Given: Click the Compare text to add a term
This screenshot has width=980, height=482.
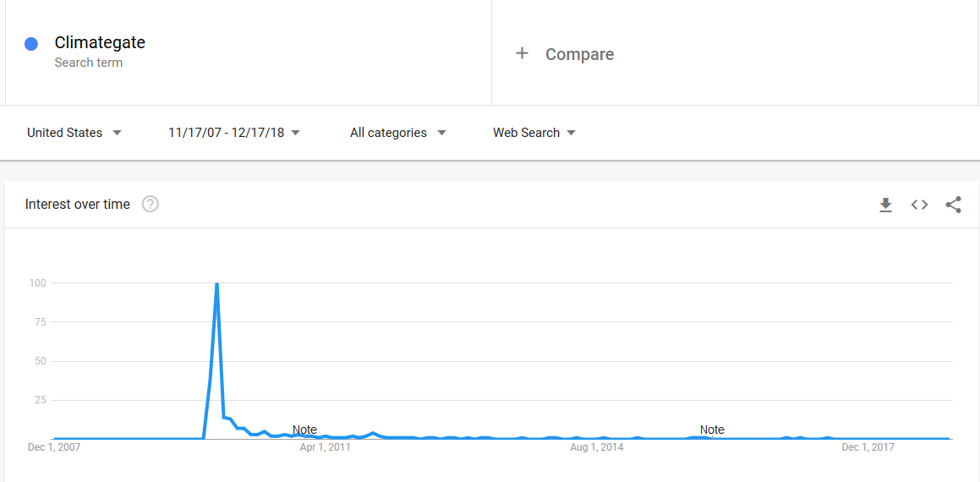Looking at the screenshot, I should point(579,54).
